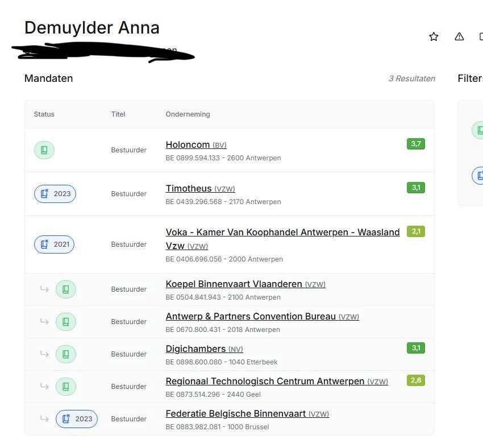
Task: Click green status icon for Regionaal Technologisch Centrum
Action: click(x=65, y=387)
